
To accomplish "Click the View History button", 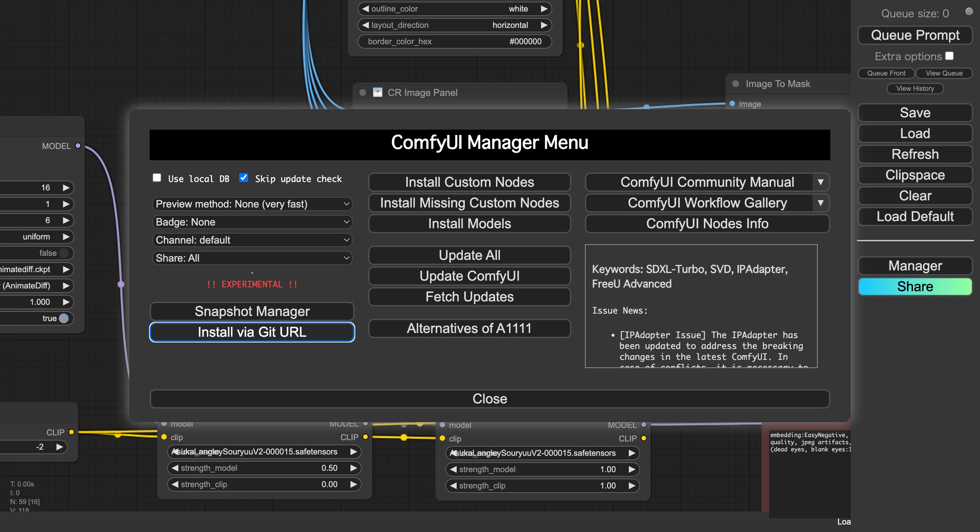I will [915, 88].
